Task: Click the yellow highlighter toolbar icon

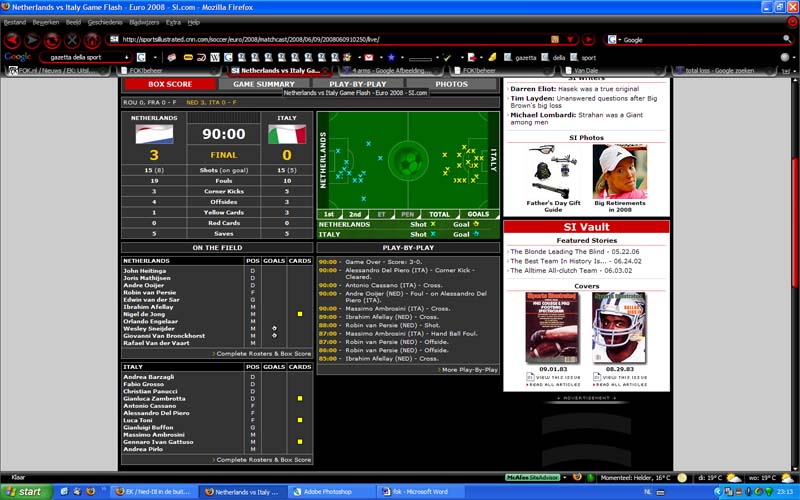Action: (492, 57)
